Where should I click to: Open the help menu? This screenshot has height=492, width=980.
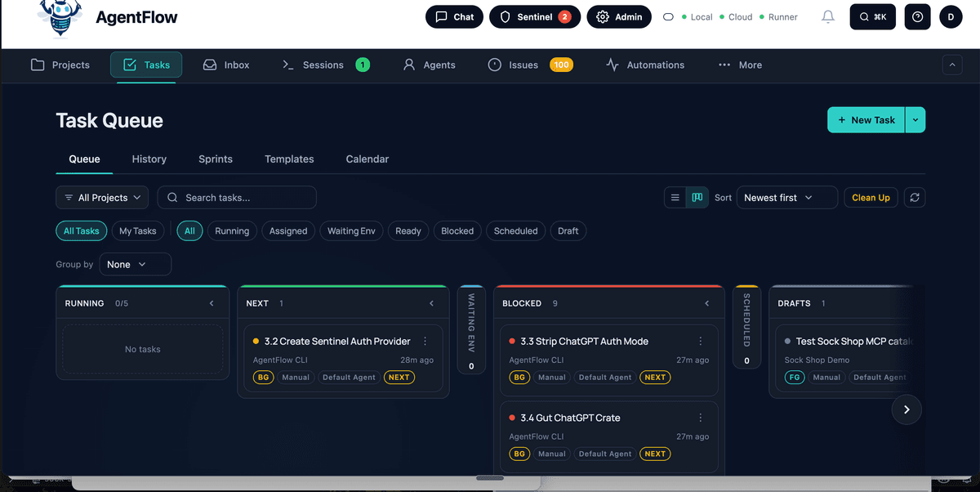917,16
